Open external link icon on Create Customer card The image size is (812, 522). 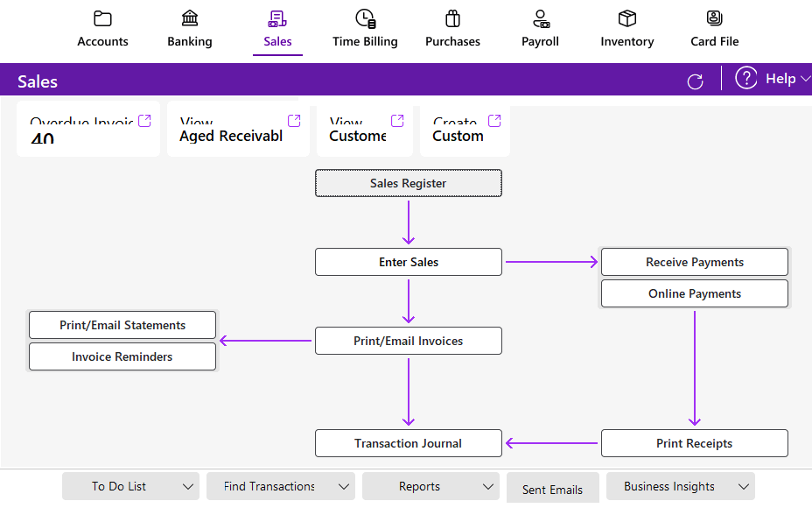[x=494, y=121]
